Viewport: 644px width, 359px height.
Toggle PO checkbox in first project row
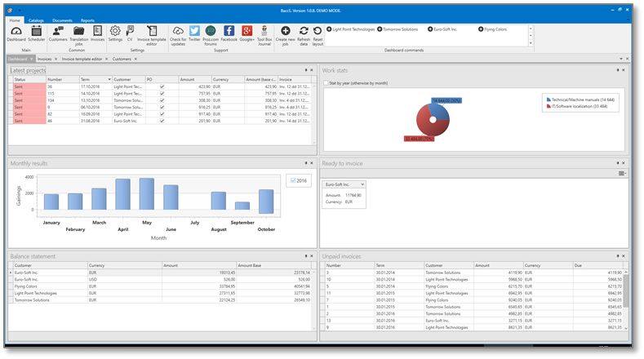point(162,86)
